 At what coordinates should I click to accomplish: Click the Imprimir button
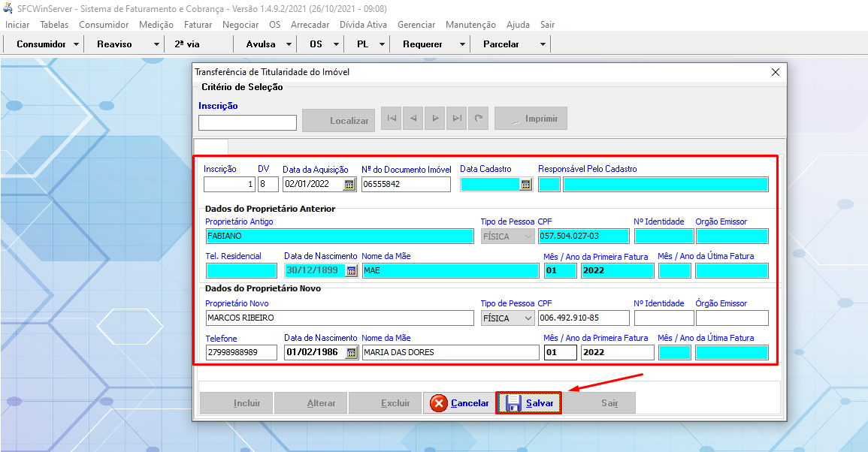[x=531, y=119]
